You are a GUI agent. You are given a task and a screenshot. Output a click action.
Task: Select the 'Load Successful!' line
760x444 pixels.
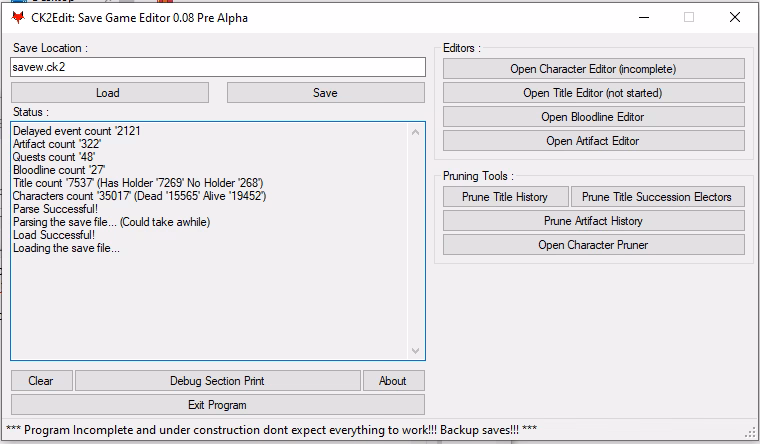pyautogui.click(x=54, y=235)
